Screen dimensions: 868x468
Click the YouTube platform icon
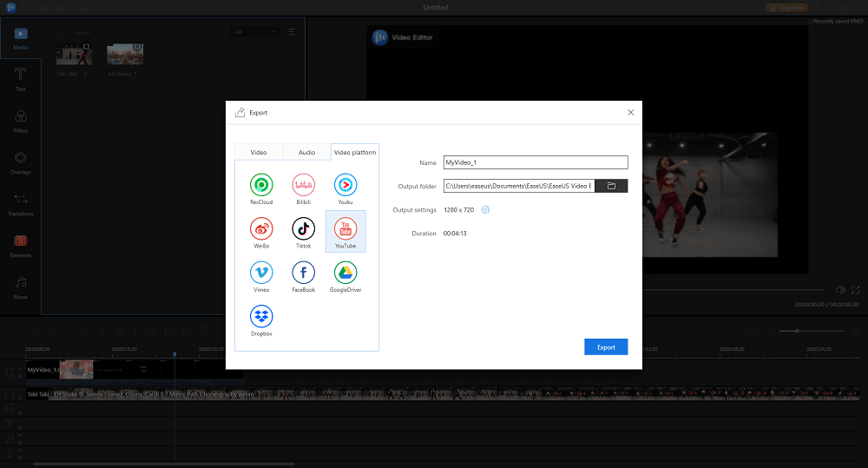(x=345, y=229)
